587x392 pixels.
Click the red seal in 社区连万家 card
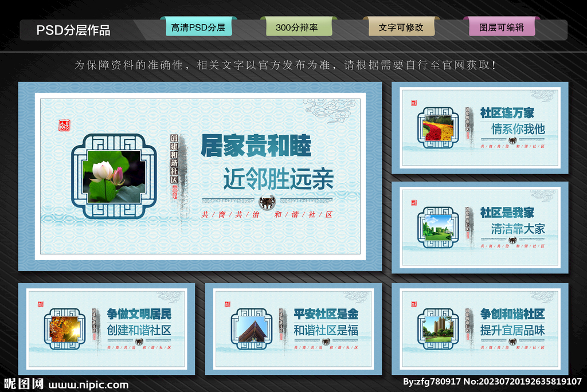click(414, 103)
